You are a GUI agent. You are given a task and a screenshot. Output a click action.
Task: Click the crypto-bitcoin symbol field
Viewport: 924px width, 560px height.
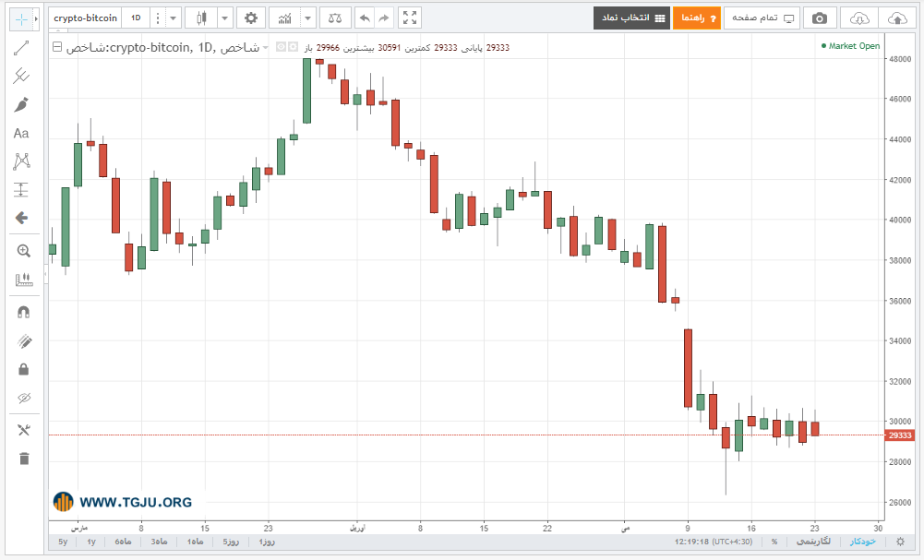86,18
